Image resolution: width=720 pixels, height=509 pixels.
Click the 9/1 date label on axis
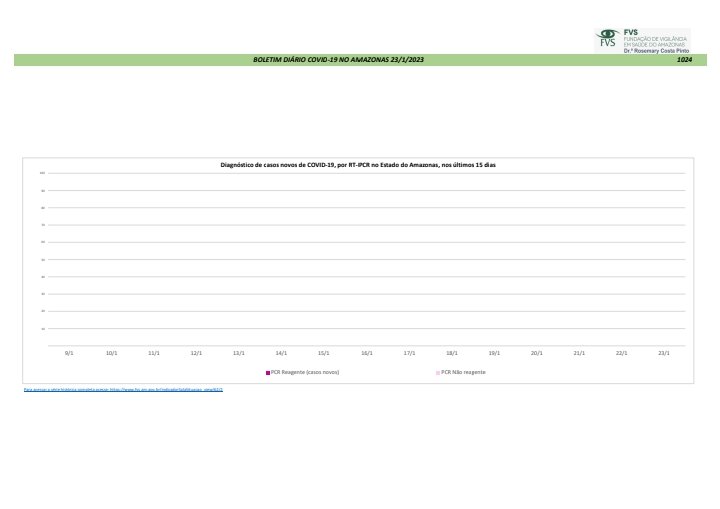[x=68, y=353]
